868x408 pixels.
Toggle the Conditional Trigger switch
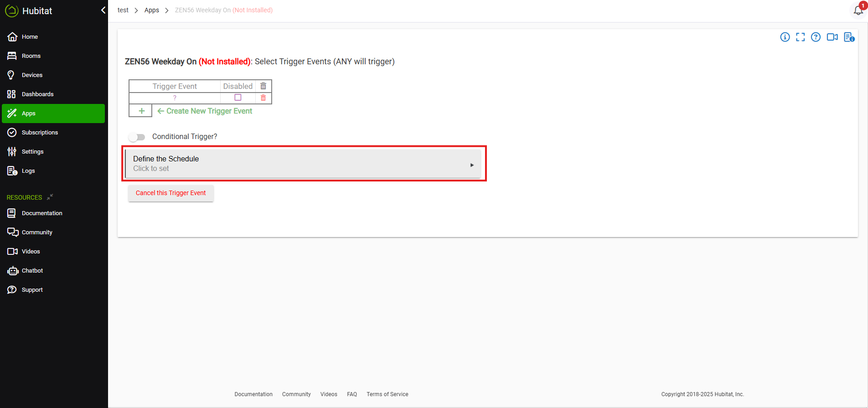pyautogui.click(x=137, y=137)
